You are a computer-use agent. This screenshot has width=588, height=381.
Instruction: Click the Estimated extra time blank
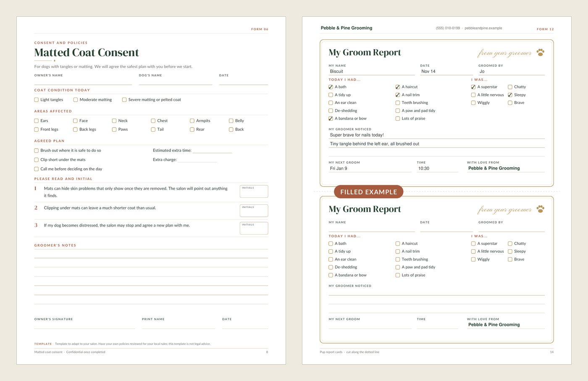[212, 150]
